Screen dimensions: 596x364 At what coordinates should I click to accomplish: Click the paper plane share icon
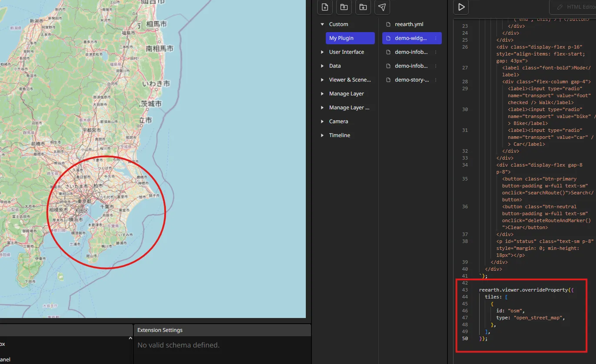coord(382,7)
